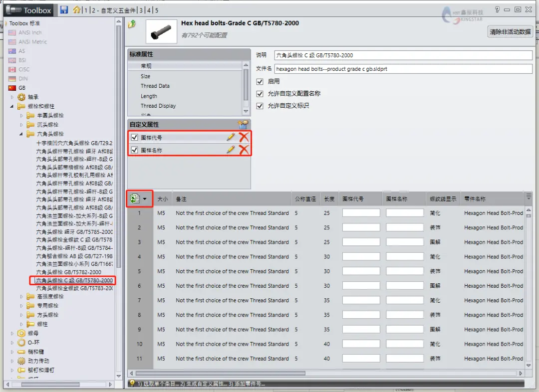Expand the 沉头螺栓 folder
This screenshot has height=392, width=539.
tap(21, 125)
